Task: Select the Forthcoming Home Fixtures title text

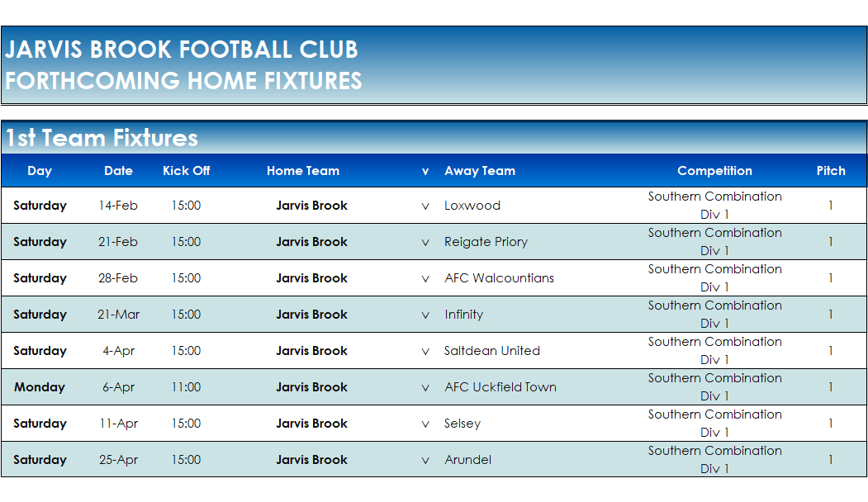Action: [x=183, y=81]
